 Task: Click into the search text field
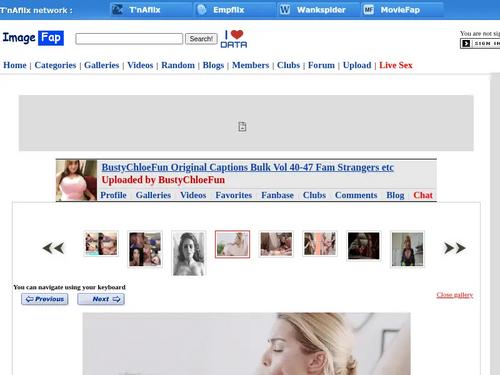coord(129,39)
